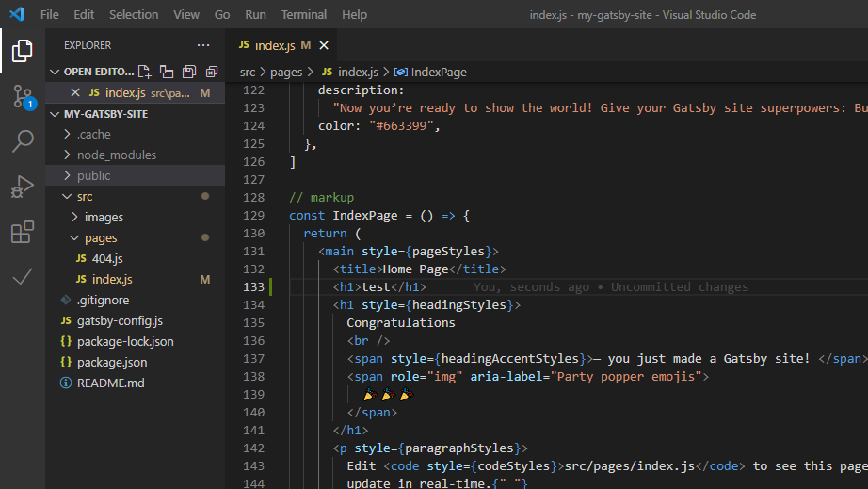Open the Terminal menu
The width and height of the screenshot is (868, 489).
303,14
